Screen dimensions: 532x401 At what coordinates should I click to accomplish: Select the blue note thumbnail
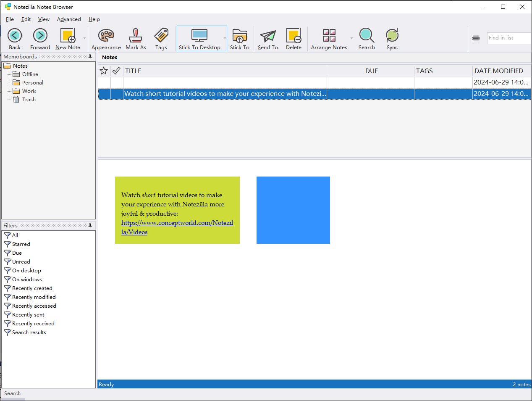293,210
